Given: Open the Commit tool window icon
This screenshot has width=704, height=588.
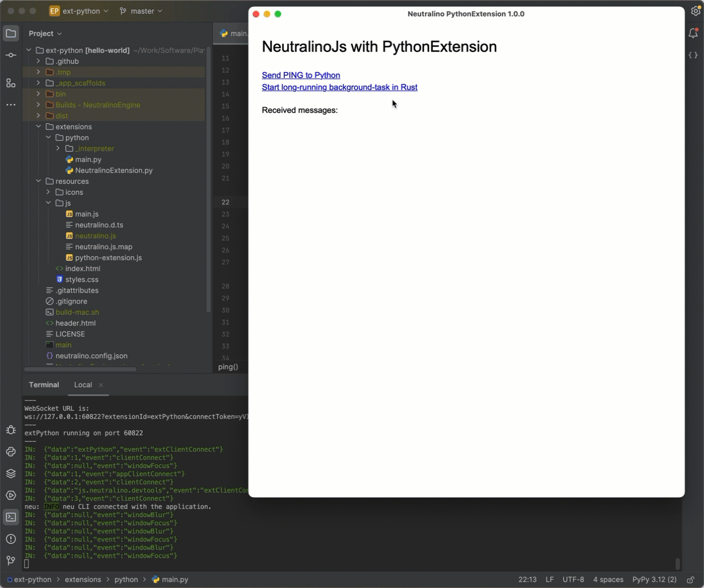Looking at the screenshot, I should coord(11,55).
